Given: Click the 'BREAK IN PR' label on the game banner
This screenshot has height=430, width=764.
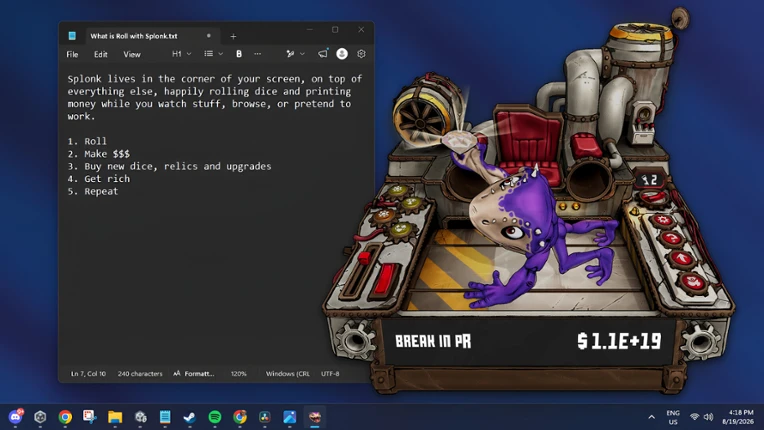Looking at the screenshot, I should tap(433, 341).
